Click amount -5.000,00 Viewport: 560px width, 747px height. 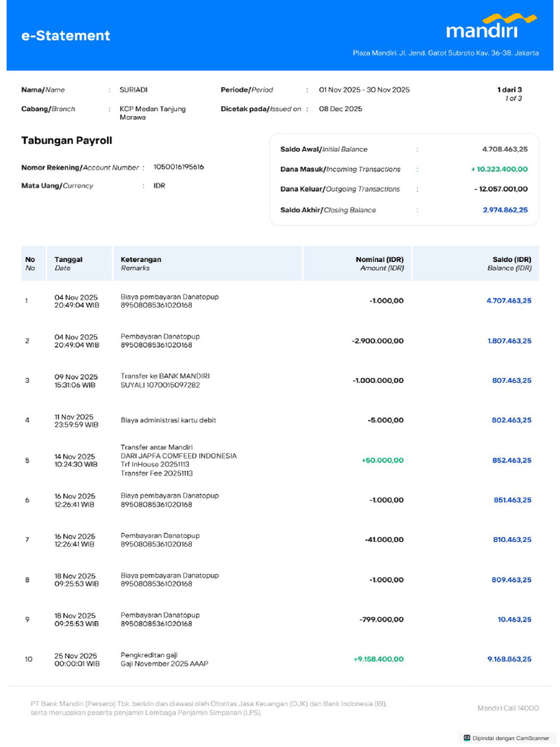point(386,420)
